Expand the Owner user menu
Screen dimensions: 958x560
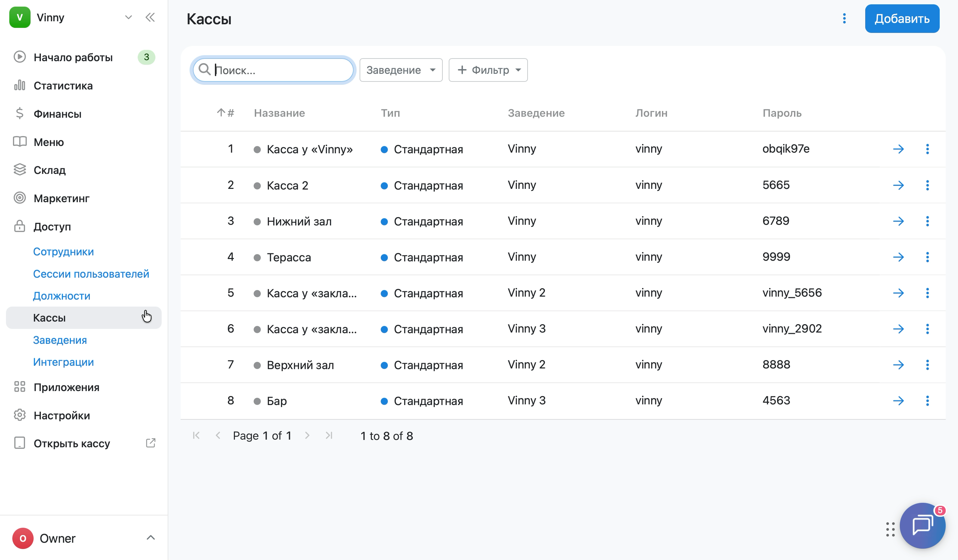pos(151,538)
